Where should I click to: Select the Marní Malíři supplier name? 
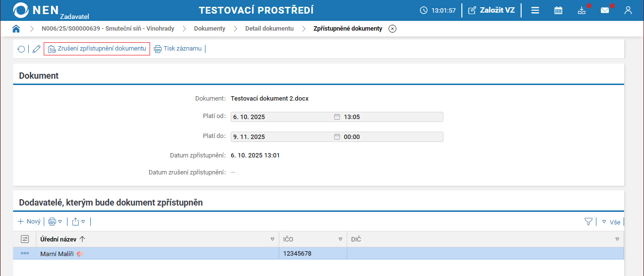(57, 254)
